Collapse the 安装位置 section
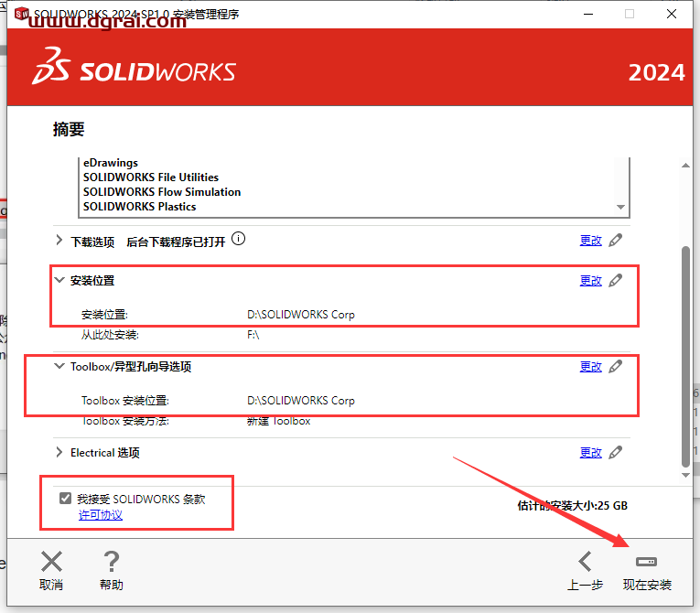The height and width of the screenshot is (613, 700). pyautogui.click(x=59, y=280)
